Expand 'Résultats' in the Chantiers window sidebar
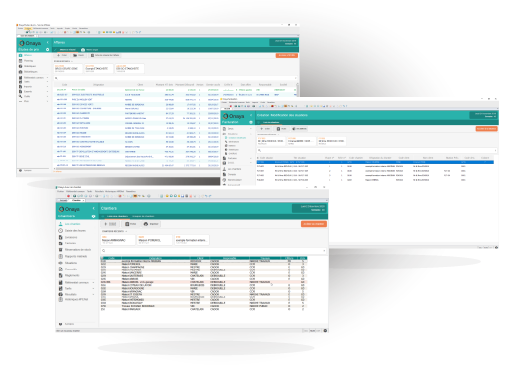This screenshot has width=512, height=376. (93, 294)
